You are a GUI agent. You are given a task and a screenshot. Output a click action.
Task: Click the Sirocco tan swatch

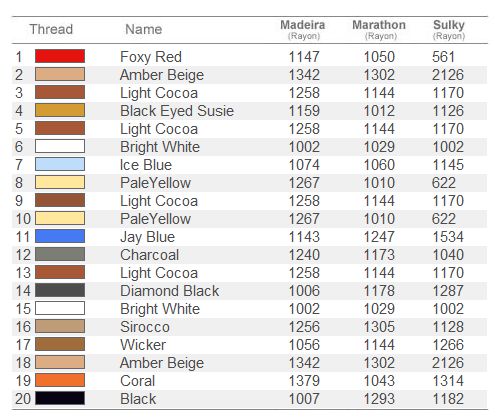point(60,326)
